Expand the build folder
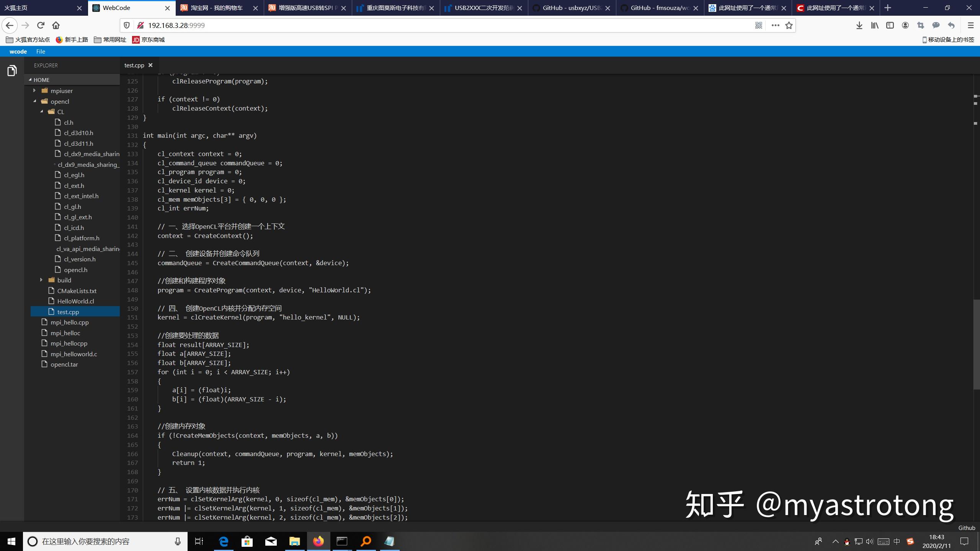Image resolution: width=980 pixels, height=551 pixels. coord(41,280)
